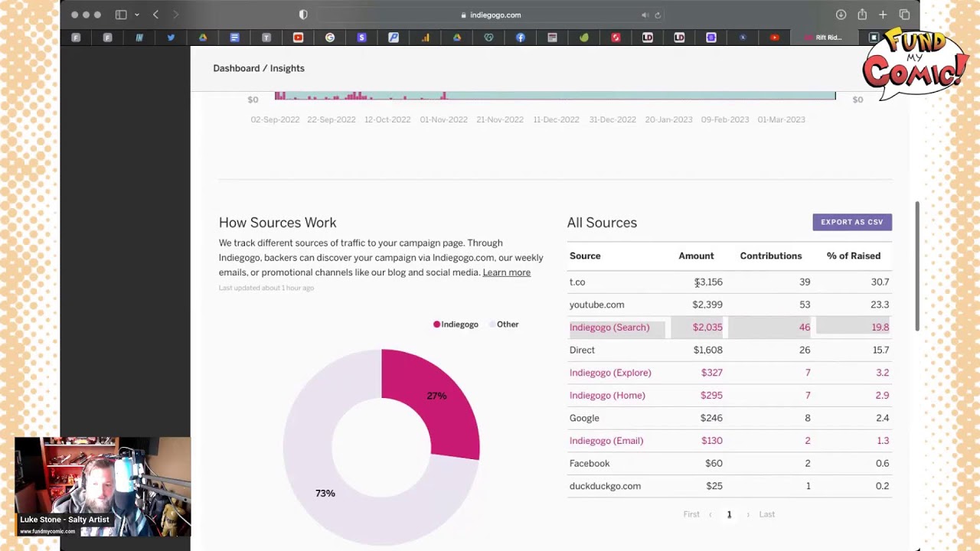
Task: Toggle the Indiegogo legend item
Action: click(x=456, y=324)
